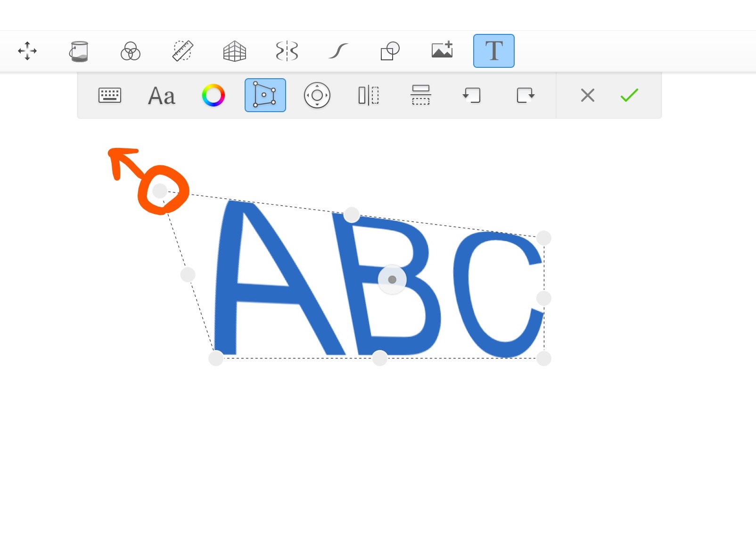Screen dimensions: 756x547
Task: Open the keyboard to edit text
Action: [x=110, y=95]
